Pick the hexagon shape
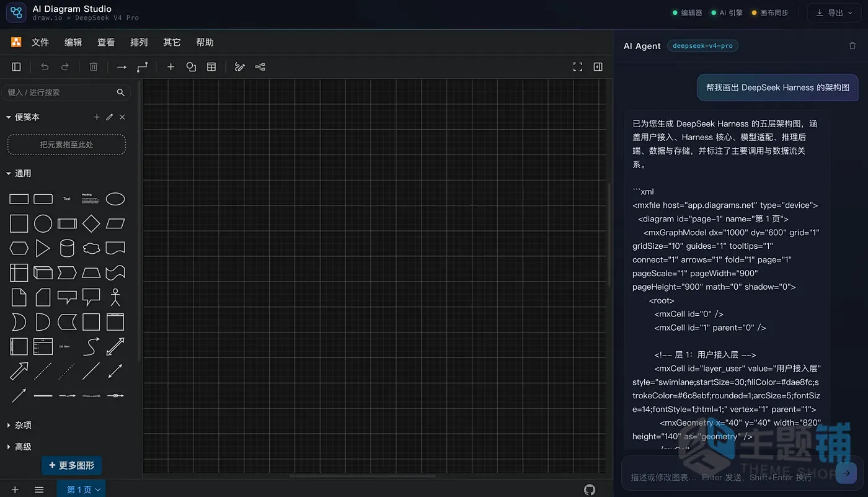Viewport: 868px width, 497px height. pos(19,248)
